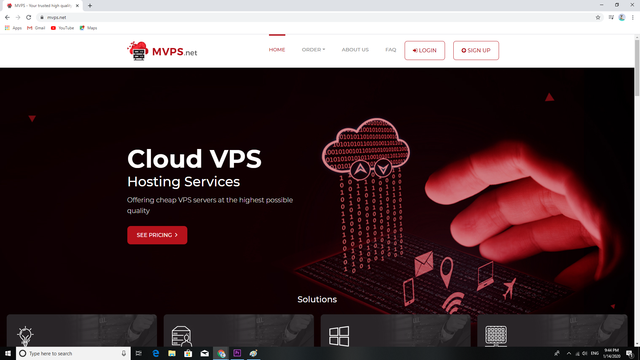Show hidden system tray icons
Screen dimensions: 640x360
pos(569,353)
